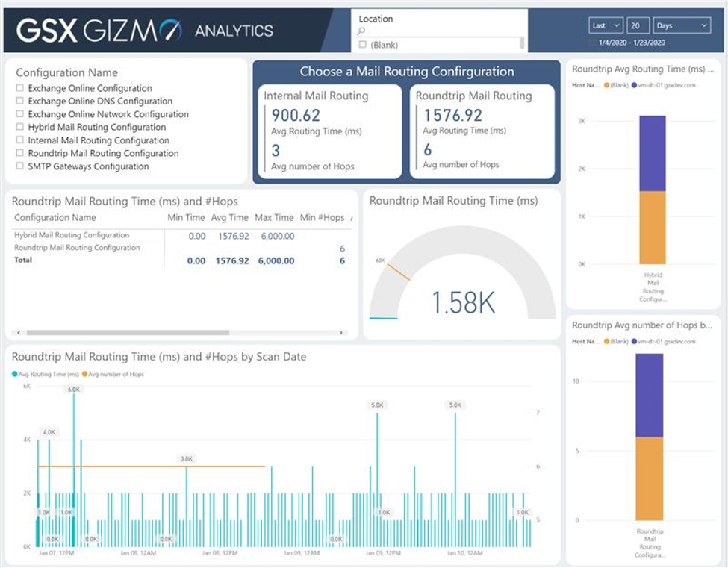
Task: Check the Internal Mail Routing Configuration checkbox
Action: (19, 140)
